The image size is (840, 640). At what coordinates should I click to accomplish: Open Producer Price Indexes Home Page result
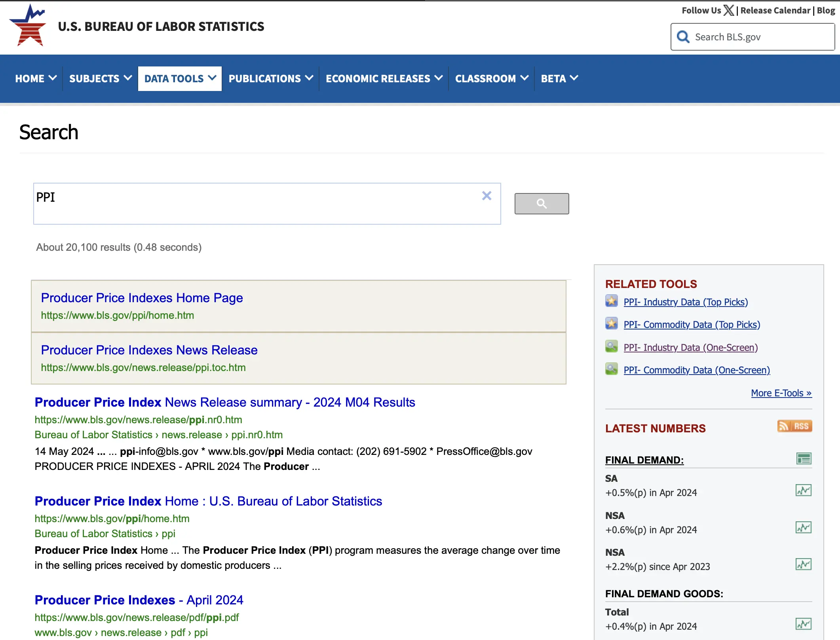click(142, 298)
